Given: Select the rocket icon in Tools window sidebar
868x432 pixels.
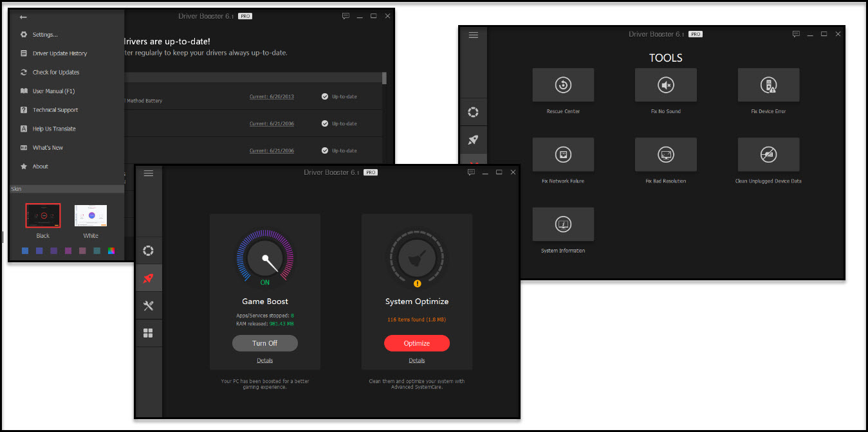Looking at the screenshot, I should 474,140.
